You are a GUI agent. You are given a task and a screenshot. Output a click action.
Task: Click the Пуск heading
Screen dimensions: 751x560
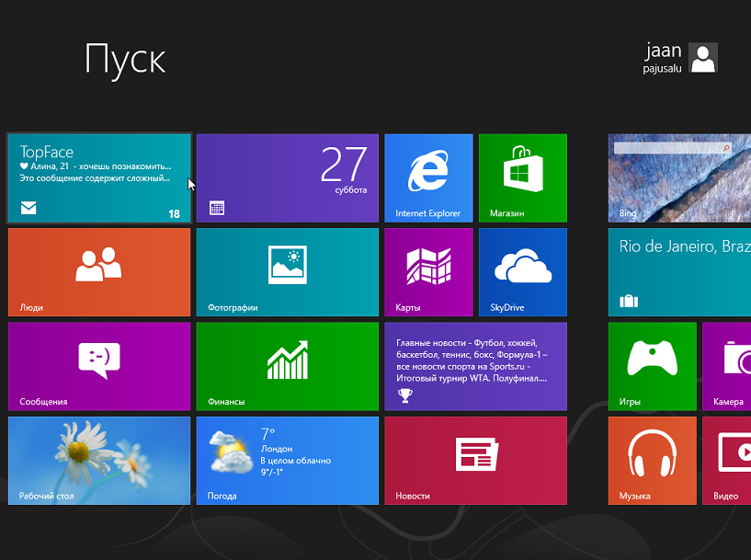coord(125,61)
